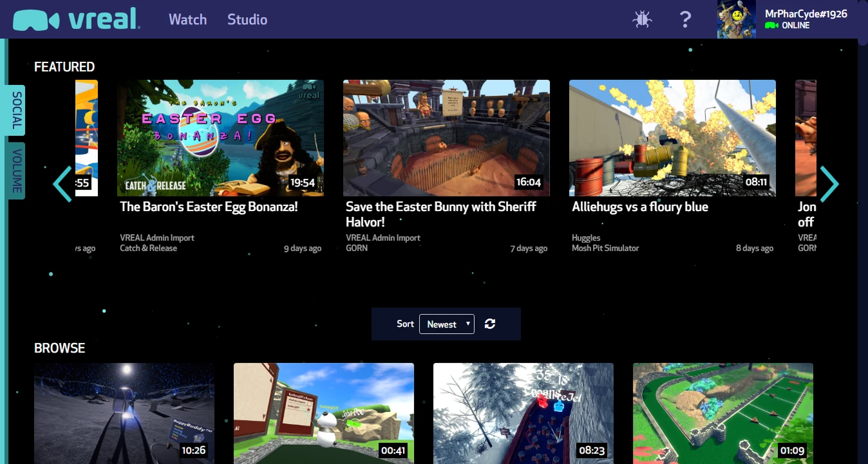Open the 10:26 moon scene browse thumbnail

pyautogui.click(x=124, y=413)
